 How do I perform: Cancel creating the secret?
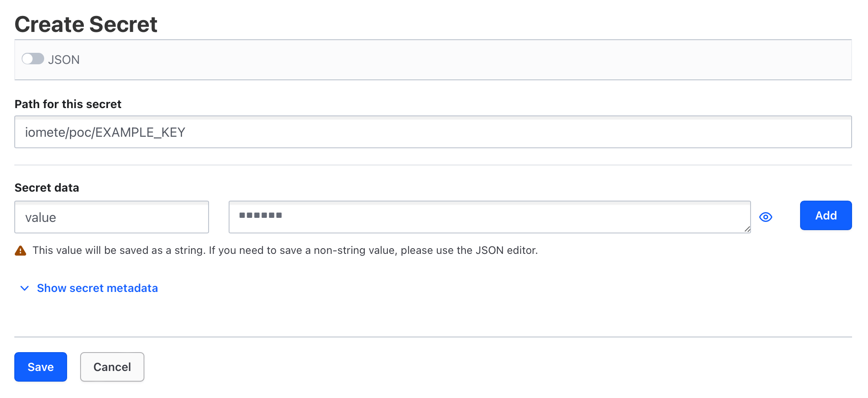pyautogui.click(x=112, y=367)
